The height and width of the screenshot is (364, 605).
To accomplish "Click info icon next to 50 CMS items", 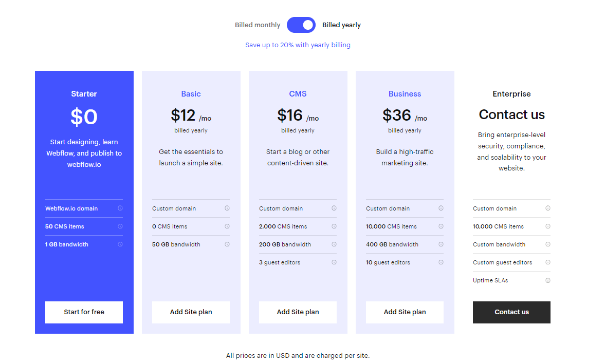I will coord(120,226).
